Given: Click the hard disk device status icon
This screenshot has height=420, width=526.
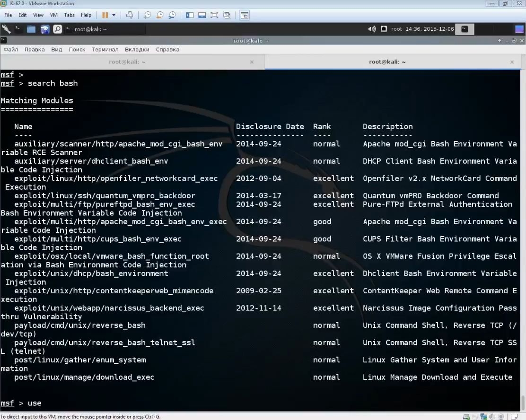Looking at the screenshot, I should (x=466, y=417).
